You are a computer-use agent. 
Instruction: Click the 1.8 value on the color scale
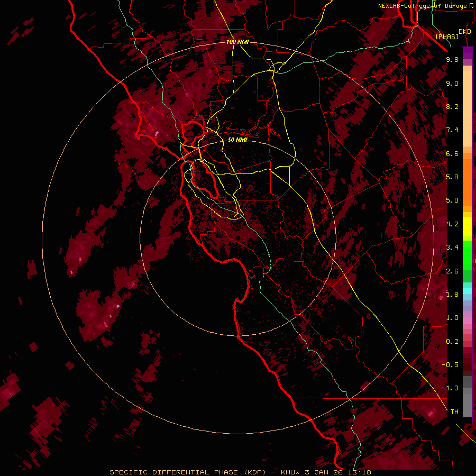click(x=452, y=295)
